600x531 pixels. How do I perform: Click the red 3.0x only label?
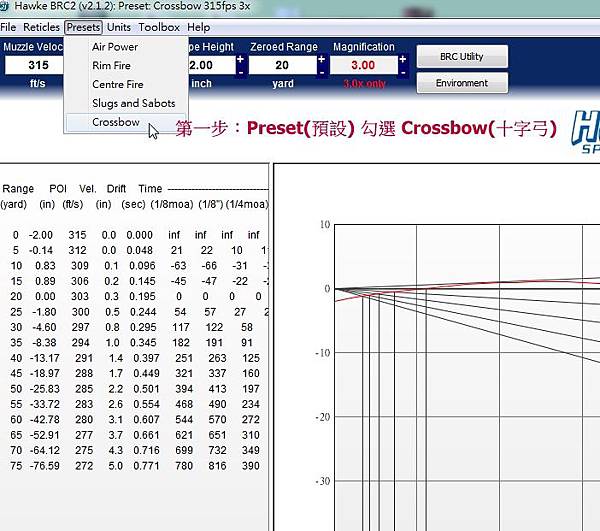click(x=364, y=84)
